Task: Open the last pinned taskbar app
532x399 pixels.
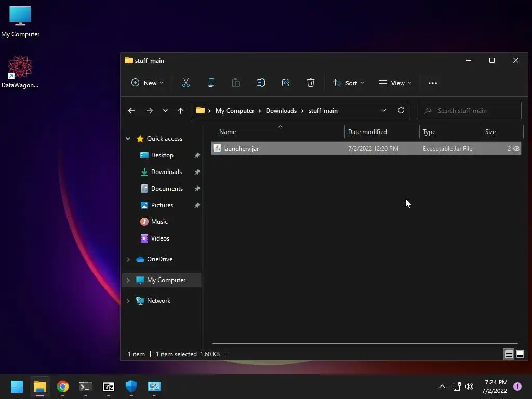Action: [154, 387]
